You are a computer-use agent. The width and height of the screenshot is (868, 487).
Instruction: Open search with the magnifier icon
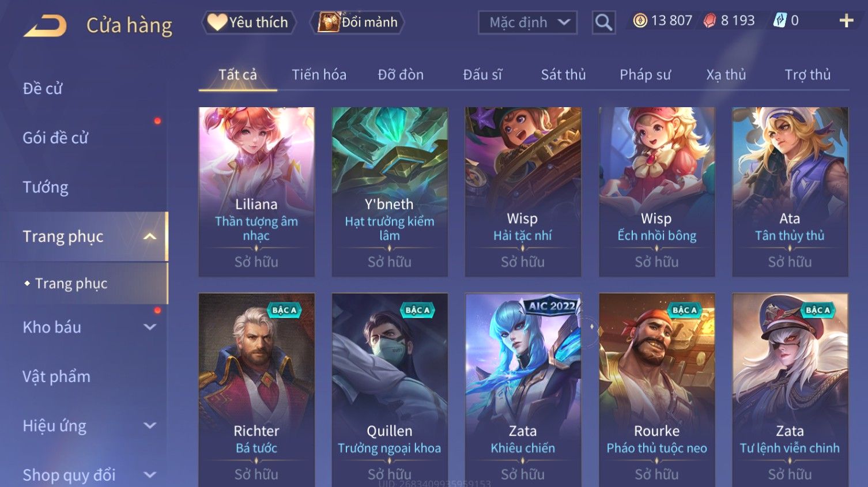603,22
